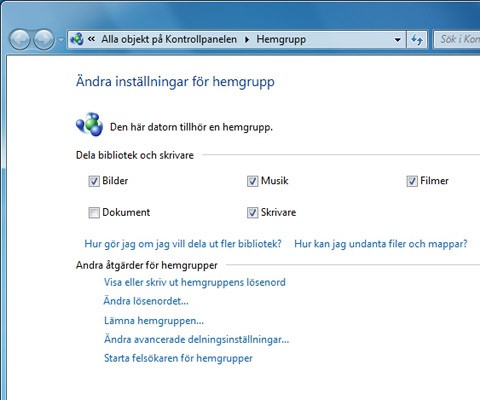The image size is (480, 400).
Task: Click 'Visa eller skriv ut hemgruppens lösenord'
Action: click(x=195, y=282)
